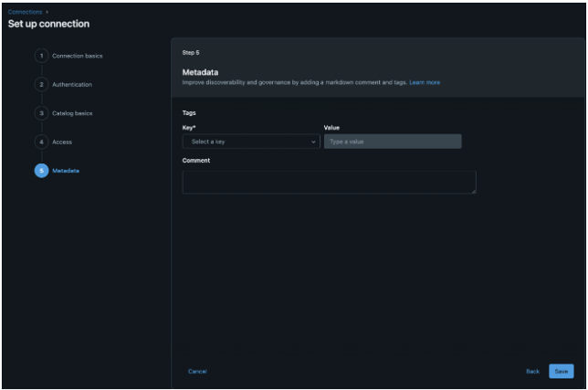Click the step 4 circle icon
The width and height of the screenshot is (588, 390).
[42, 142]
